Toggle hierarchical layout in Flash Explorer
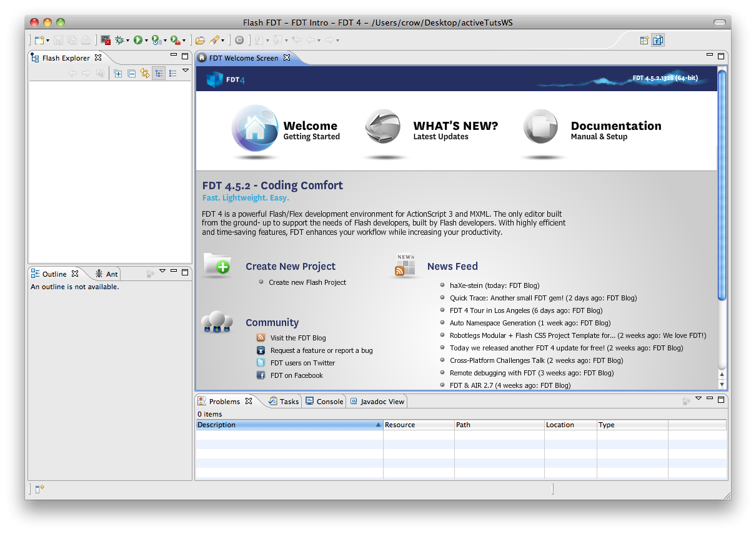Viewport: 756px width, 534px height. [x=159, y=73]
